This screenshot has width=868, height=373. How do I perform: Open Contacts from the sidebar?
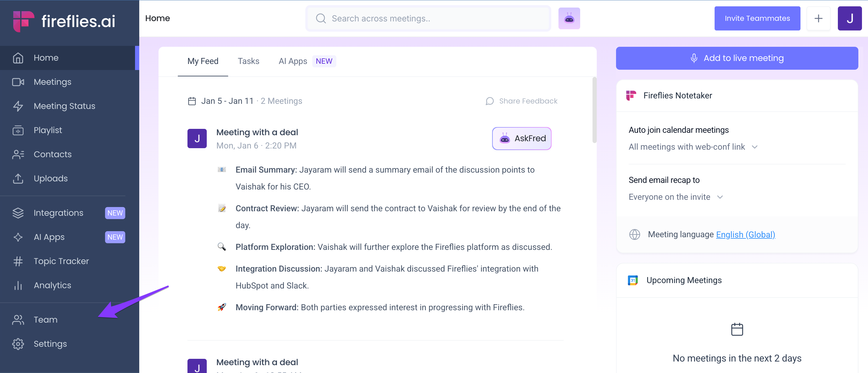tap(69, 154)
